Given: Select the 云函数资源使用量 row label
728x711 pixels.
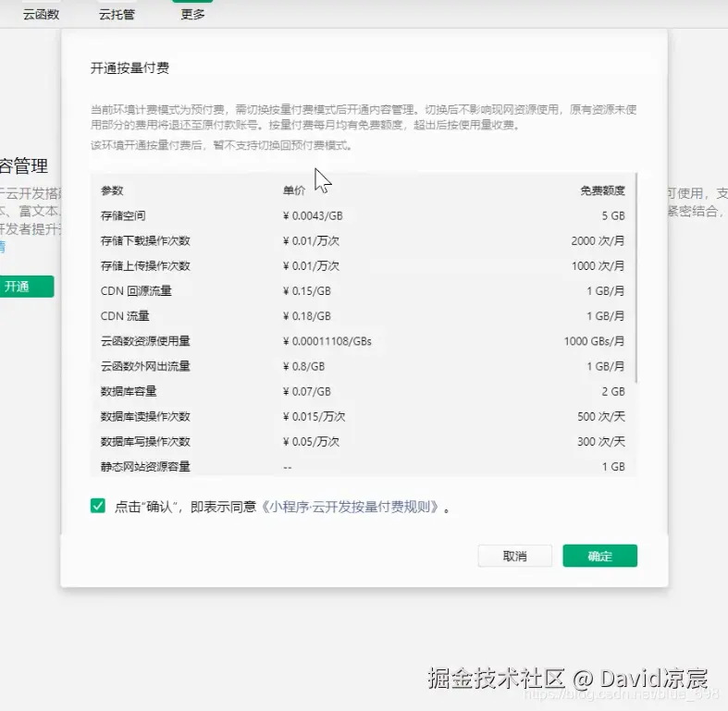Looking at the screenshot, I should (x=145, y=341).
